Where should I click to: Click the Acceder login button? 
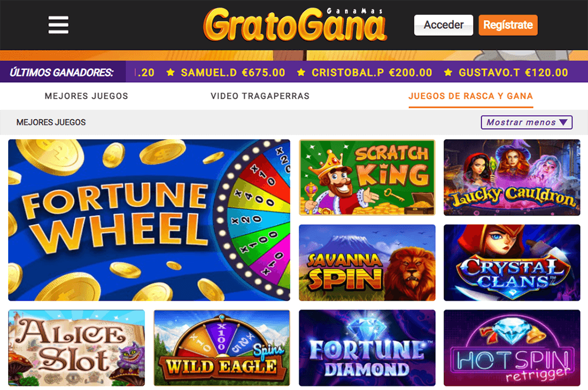[x=443, y=25]
